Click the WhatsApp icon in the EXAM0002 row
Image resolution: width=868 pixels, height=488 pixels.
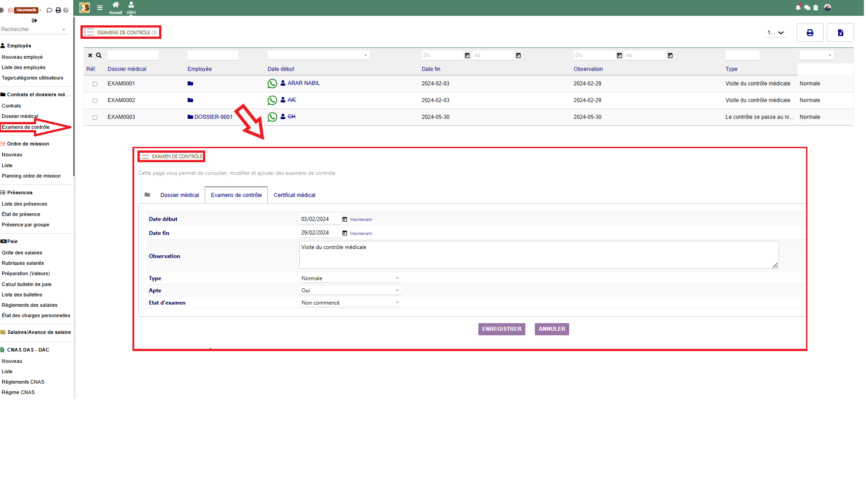point(272,100)
